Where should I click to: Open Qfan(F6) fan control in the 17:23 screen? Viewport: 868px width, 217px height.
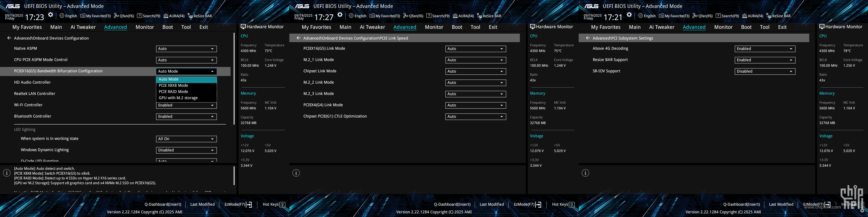coord(124,16)
